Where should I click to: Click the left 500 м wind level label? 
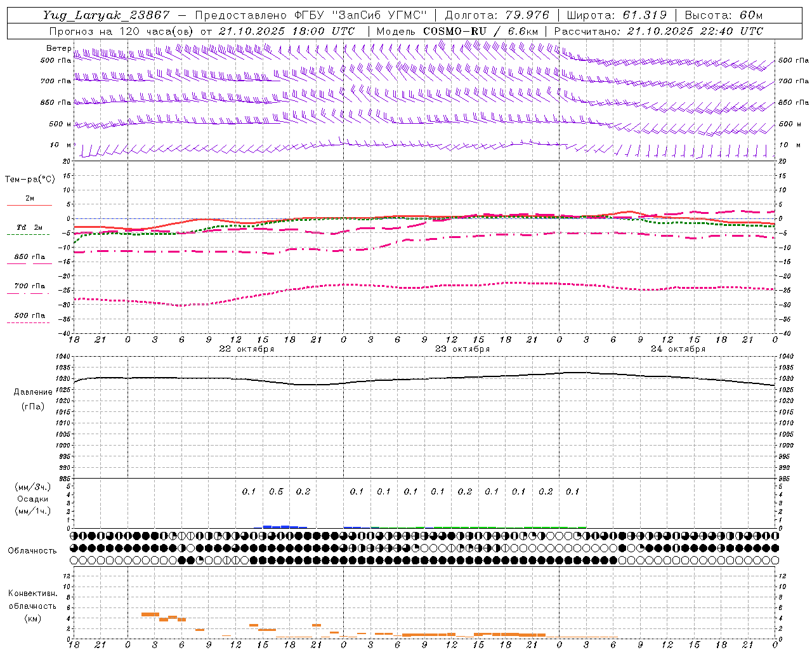(x=60, y=124)
